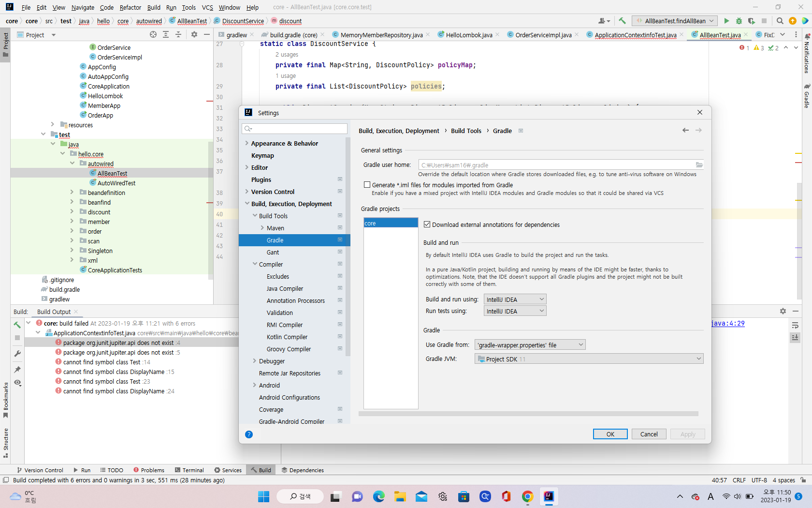
Task: Expand Version Control in Settings tree
Action: pyautogui.click(x=247, y=192)
